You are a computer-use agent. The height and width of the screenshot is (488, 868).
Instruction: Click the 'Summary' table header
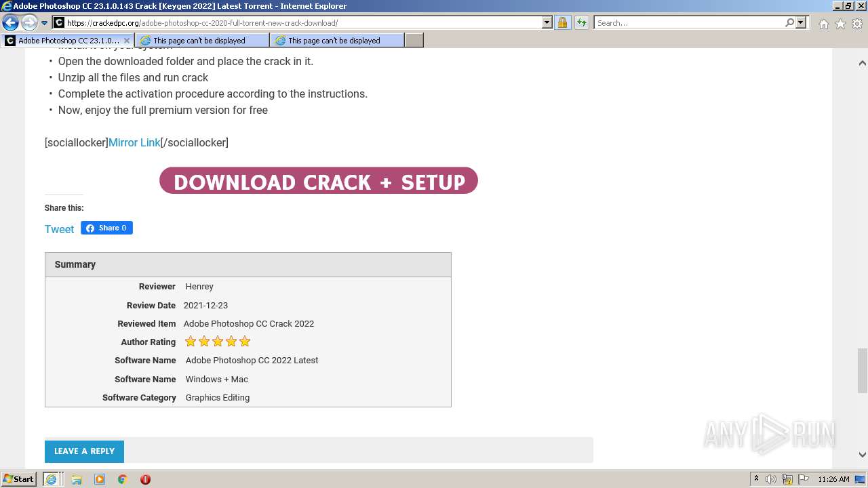pos(248,264)
